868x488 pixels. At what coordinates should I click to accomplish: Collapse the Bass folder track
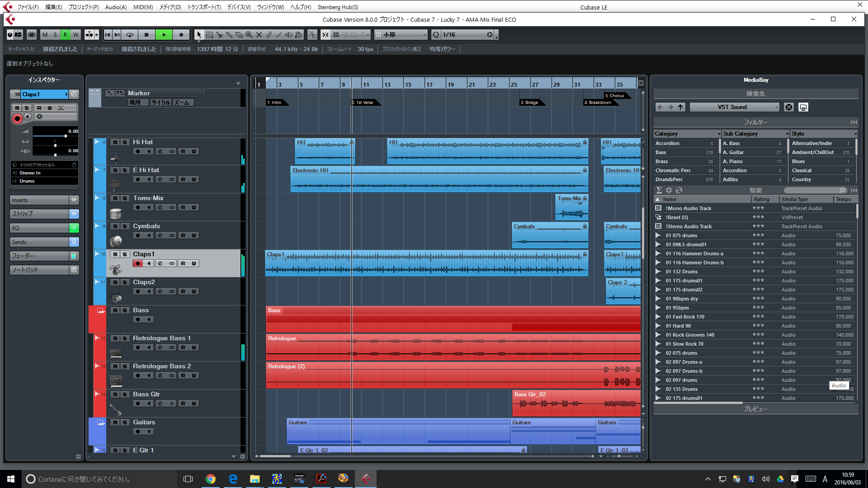(x=101, y=310)
